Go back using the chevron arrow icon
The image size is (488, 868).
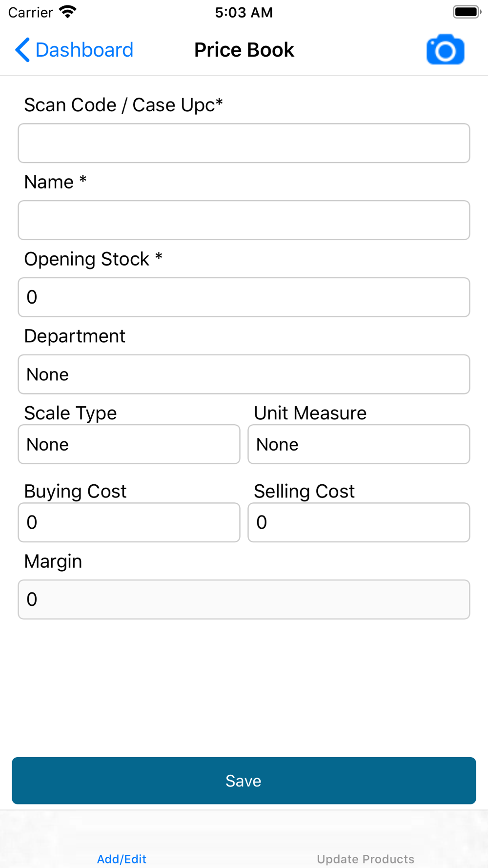pos(22,50)
